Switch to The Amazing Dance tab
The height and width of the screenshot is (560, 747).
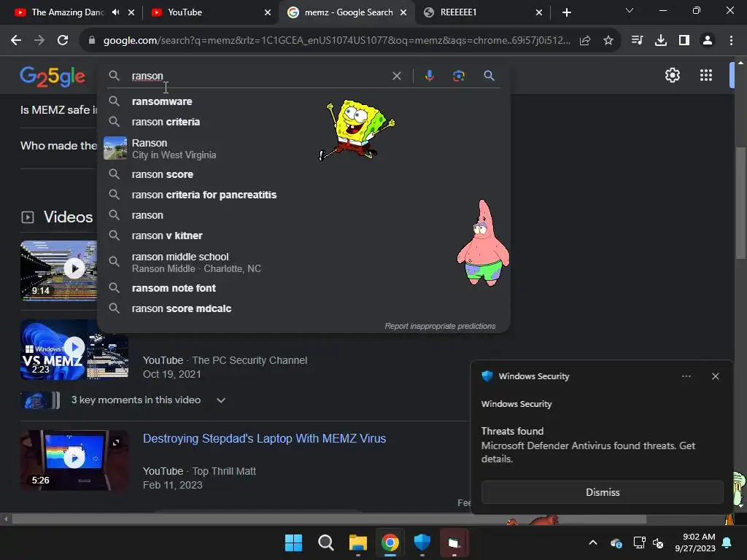[66, 12]
